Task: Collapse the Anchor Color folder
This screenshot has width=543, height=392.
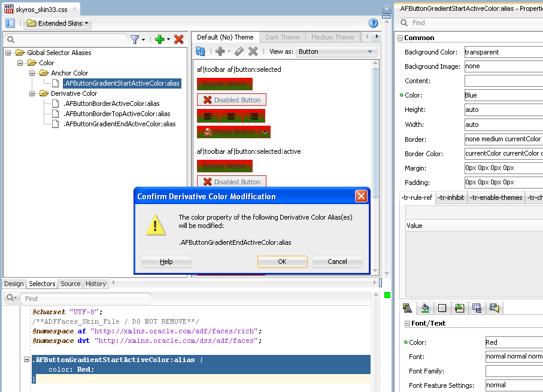Action: point(32,73)
